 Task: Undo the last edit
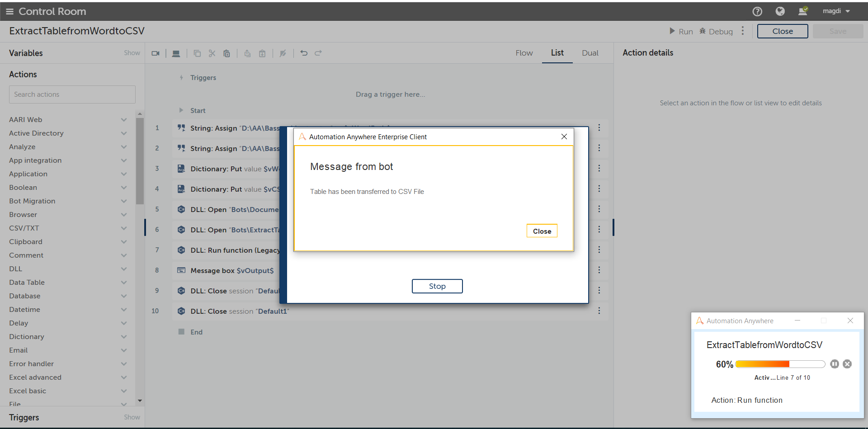click(x=304, y=53)
